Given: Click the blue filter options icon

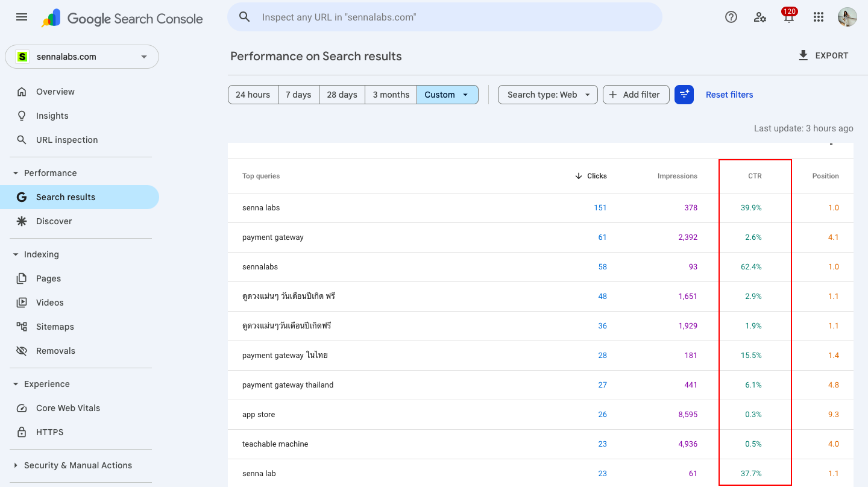Looking at the screenshot, I should pos(684,95).
